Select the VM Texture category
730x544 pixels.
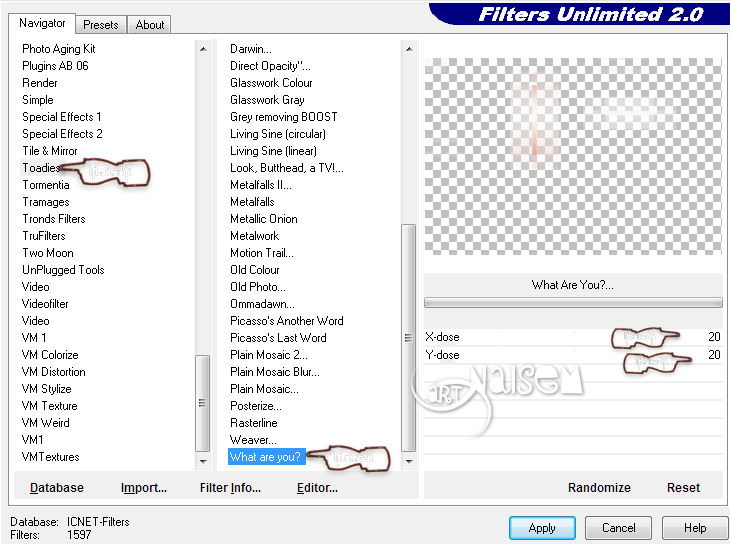pyautogui.click(x=49, y=406)
